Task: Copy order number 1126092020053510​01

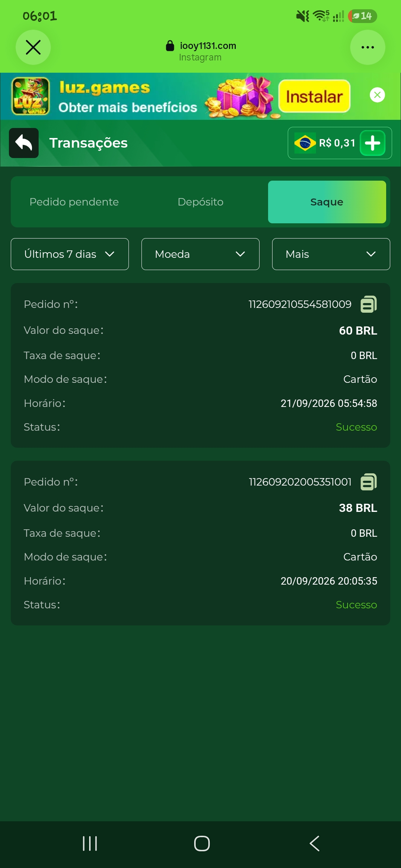Action: point(369,482)
